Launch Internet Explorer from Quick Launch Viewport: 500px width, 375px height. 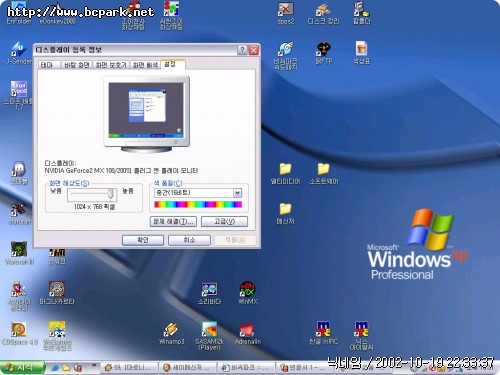tap(55, 368)
